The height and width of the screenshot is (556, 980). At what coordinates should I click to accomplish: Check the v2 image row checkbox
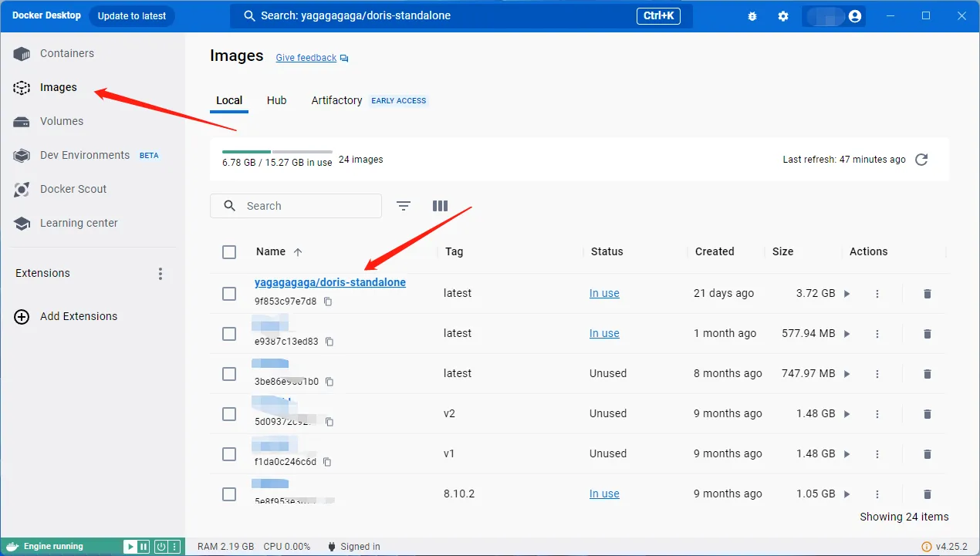tap(229, 414)
